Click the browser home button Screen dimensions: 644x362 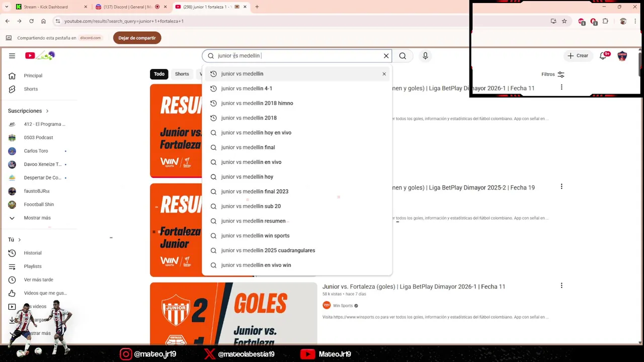(43, 21)
